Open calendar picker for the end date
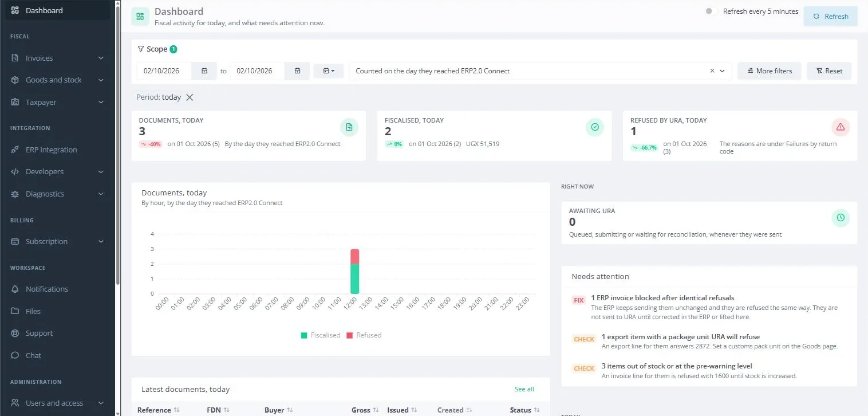The height and width of the screenshot is (416, 868). [x=297, y=71]
